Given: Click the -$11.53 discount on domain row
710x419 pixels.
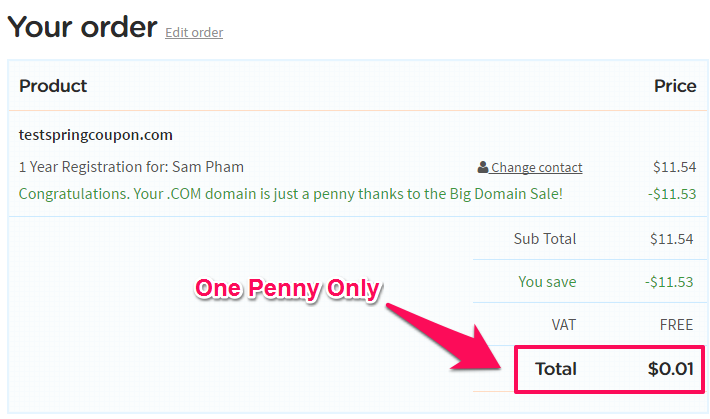Looking at the screenshot, I should (x=672, y=194).
